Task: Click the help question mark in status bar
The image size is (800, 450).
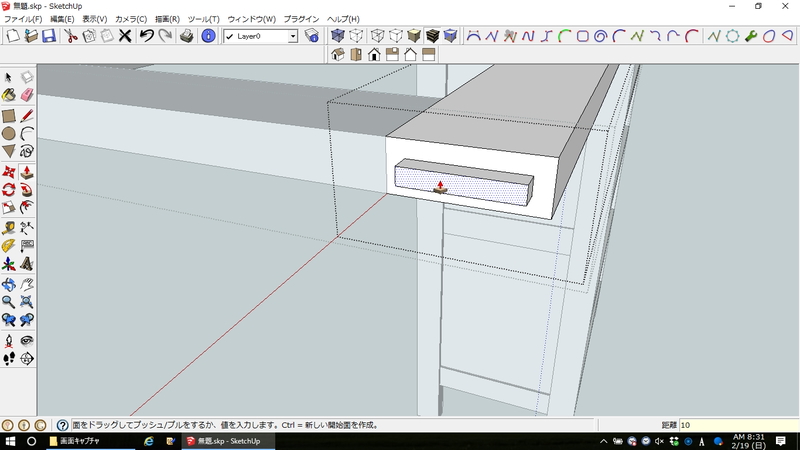Action: [x=62, y=425]
